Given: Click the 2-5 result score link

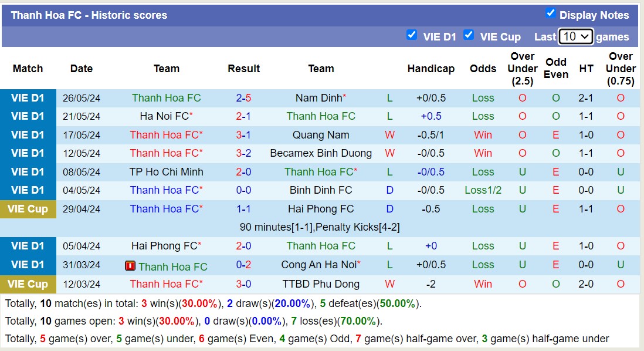Looking at the screenshot, I should (x=243, y=98).
